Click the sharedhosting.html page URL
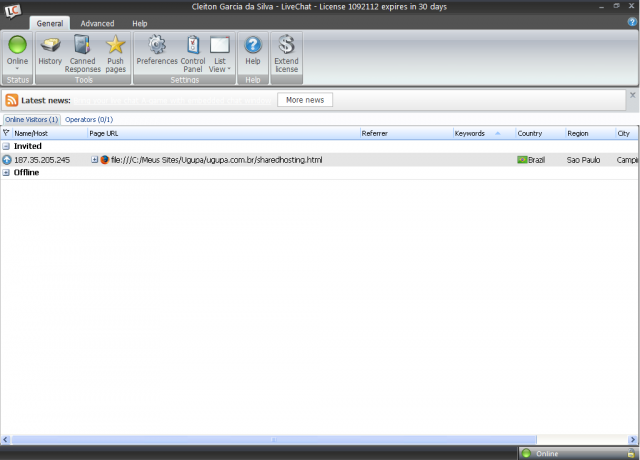640x460 pixels. (x=216, y=160)
